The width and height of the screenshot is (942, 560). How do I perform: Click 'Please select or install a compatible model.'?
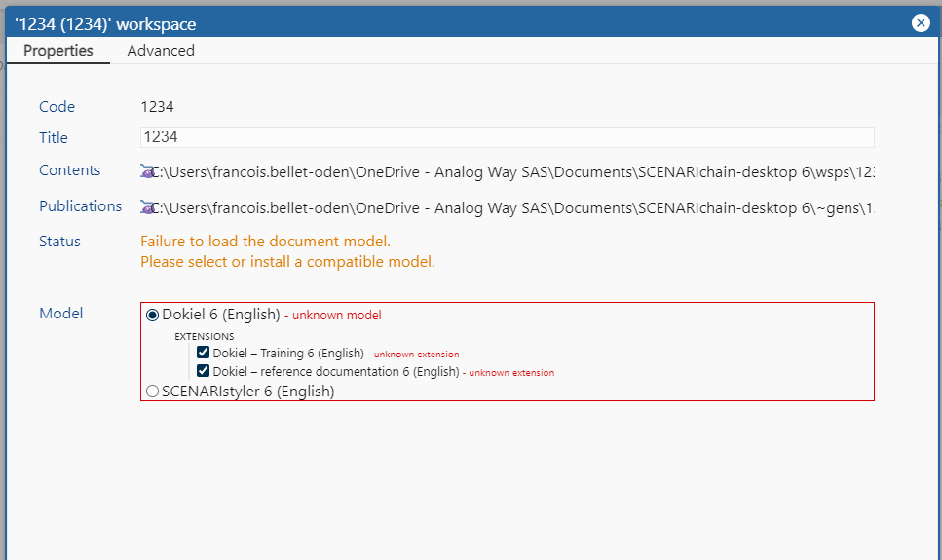click(x=287, y=262)
